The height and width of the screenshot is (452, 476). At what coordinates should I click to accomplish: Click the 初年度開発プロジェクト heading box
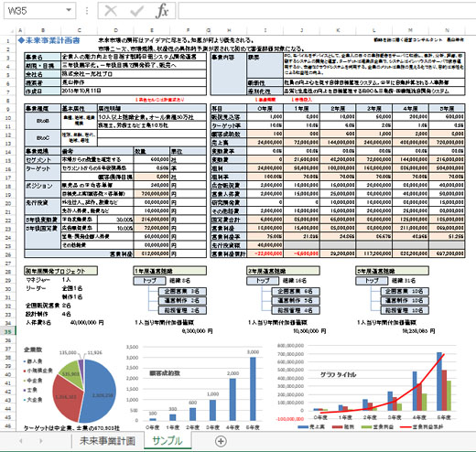(x=61, y=271)
